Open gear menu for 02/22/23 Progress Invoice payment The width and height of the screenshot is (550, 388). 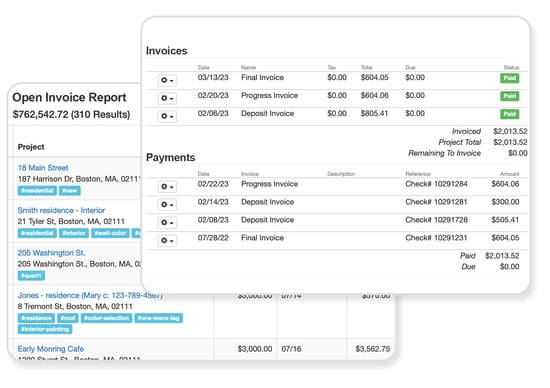click(x=167, y=187)
